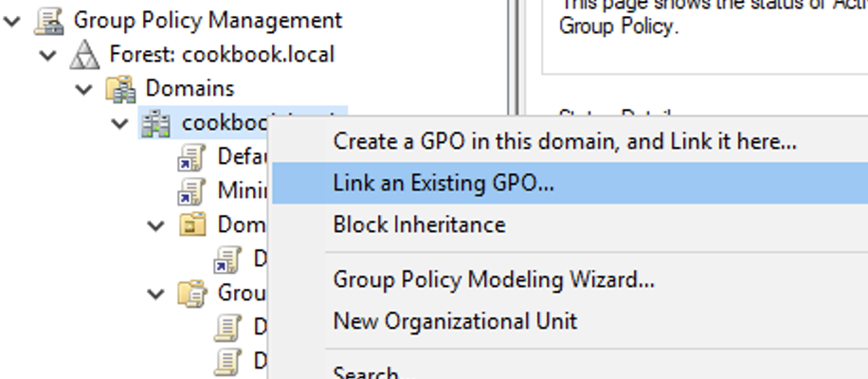The width and height of the screenshot is (868, 379).
Task: Select the Defau tree item label
Action: (242, 156)
